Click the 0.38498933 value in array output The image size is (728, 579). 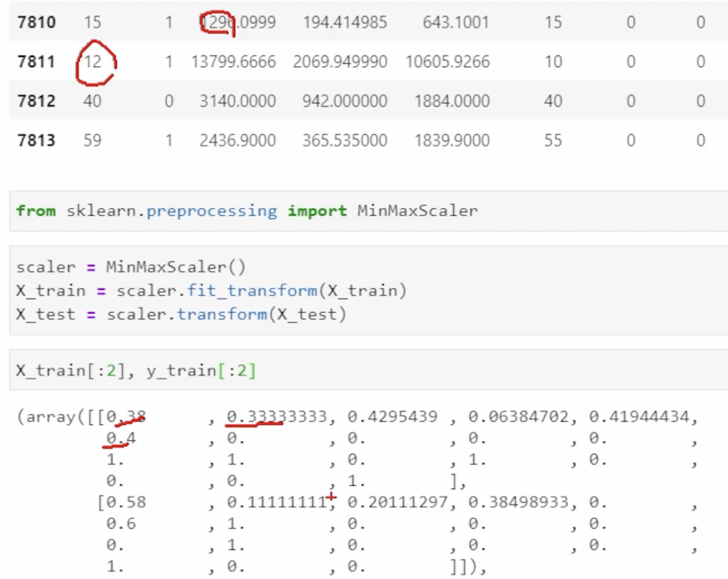coord(518,502)
